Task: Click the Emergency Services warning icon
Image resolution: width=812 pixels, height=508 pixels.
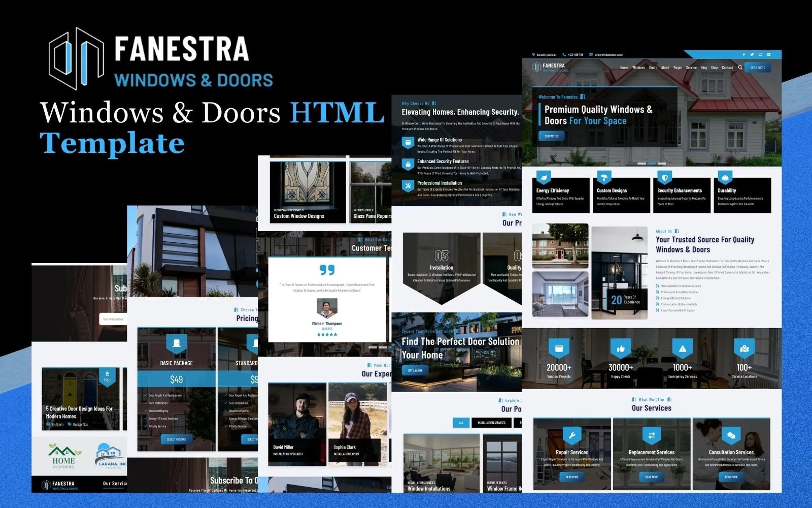Action: pos(683,349)
